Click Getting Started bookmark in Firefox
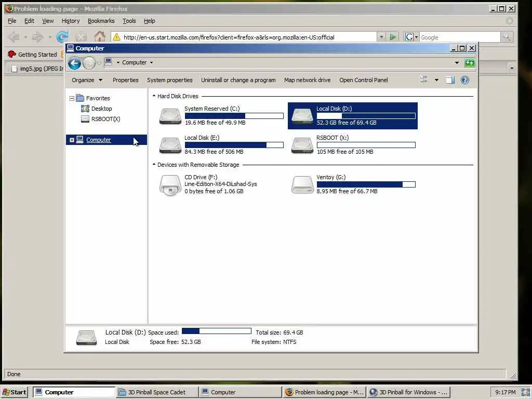 tap(32, 54)
